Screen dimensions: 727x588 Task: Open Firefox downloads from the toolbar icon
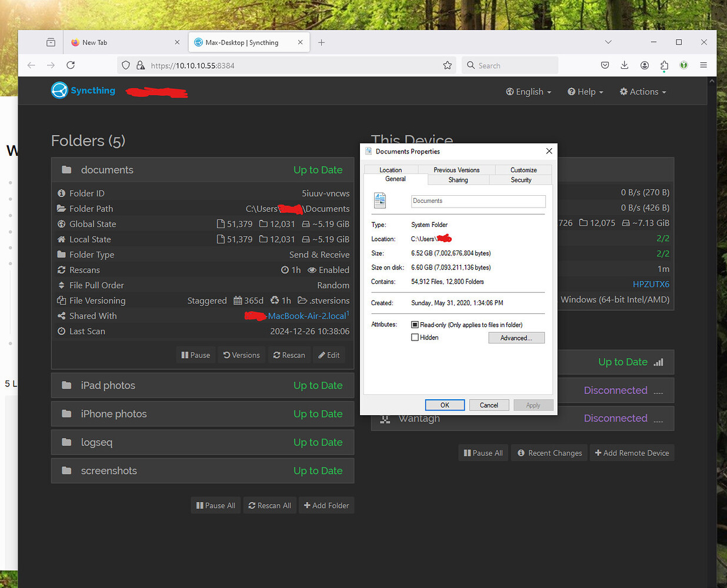(625, 65)
